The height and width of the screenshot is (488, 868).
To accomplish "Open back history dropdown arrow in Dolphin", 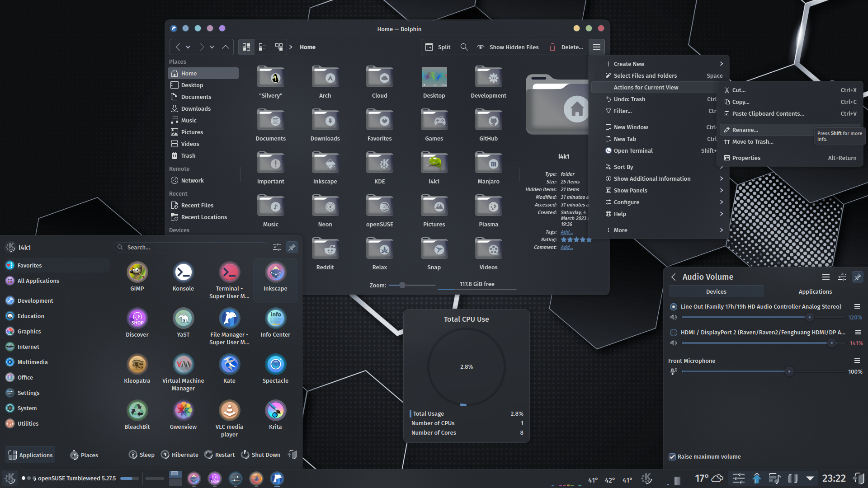I will pyautogui.click(x=188, y=47).
